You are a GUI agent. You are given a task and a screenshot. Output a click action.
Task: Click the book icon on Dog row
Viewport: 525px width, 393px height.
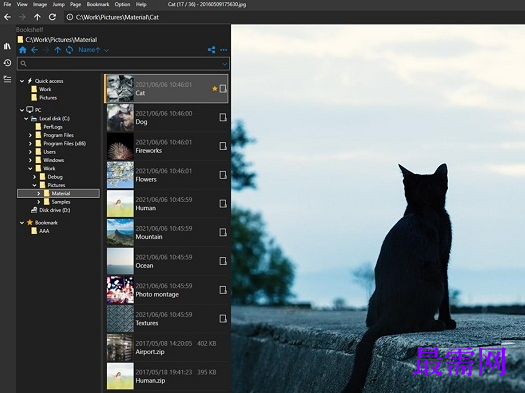click(223, 117)
